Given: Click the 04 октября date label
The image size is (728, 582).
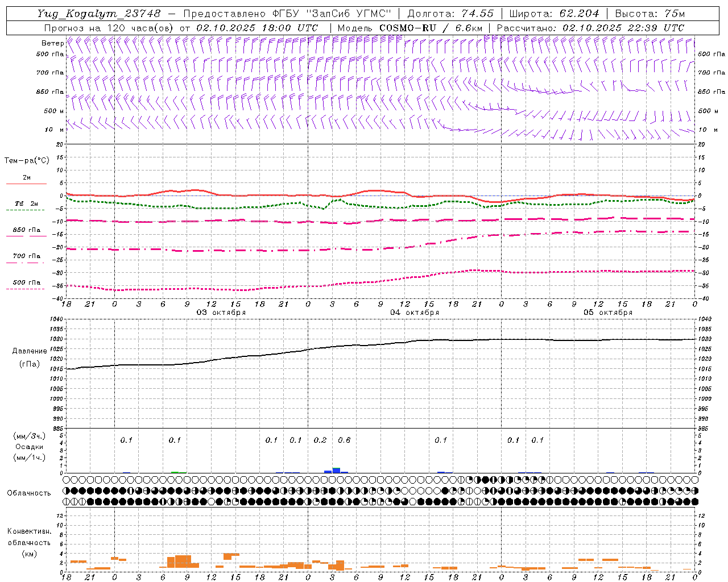Looking at the screenshot, I should point(415,313).
